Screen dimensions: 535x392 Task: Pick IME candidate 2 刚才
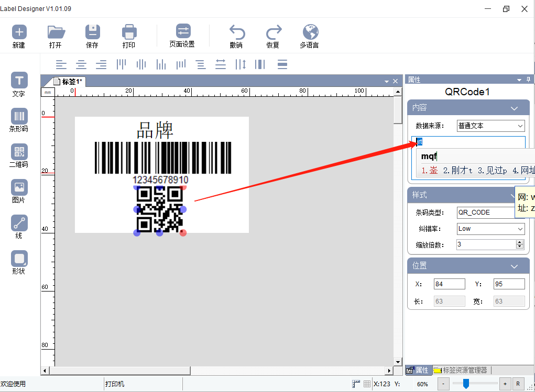point(457,171)
